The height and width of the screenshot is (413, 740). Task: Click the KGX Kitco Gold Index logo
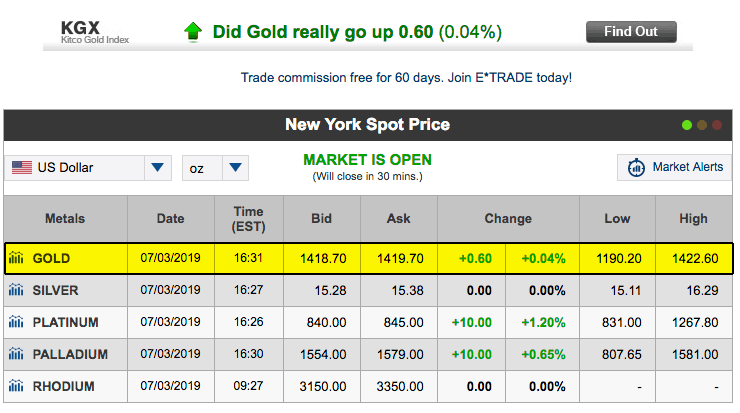87,31
